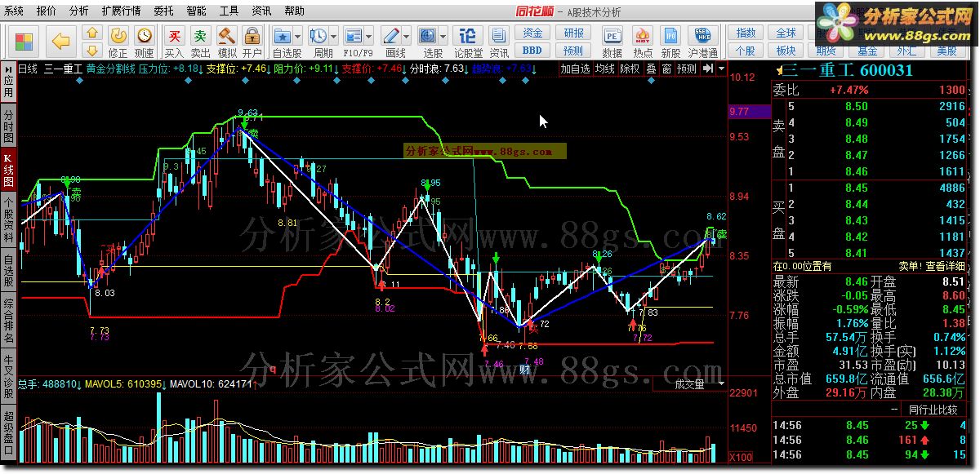Viewport: 980px width, 474px height.
Task: Expand the F10/F9 dropdown arrow
Action: tap(369, 36)
